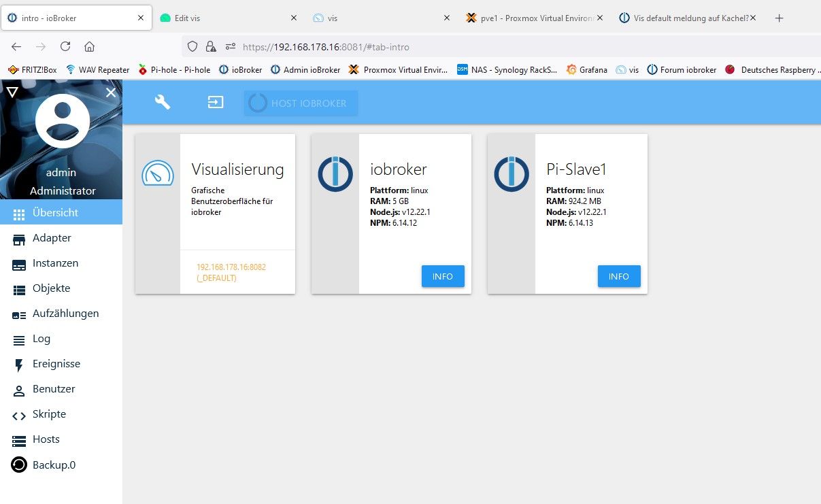The image size is (821, 504).
Task: Click the Backup.0 circular icon
Action: tap(19, 465)
